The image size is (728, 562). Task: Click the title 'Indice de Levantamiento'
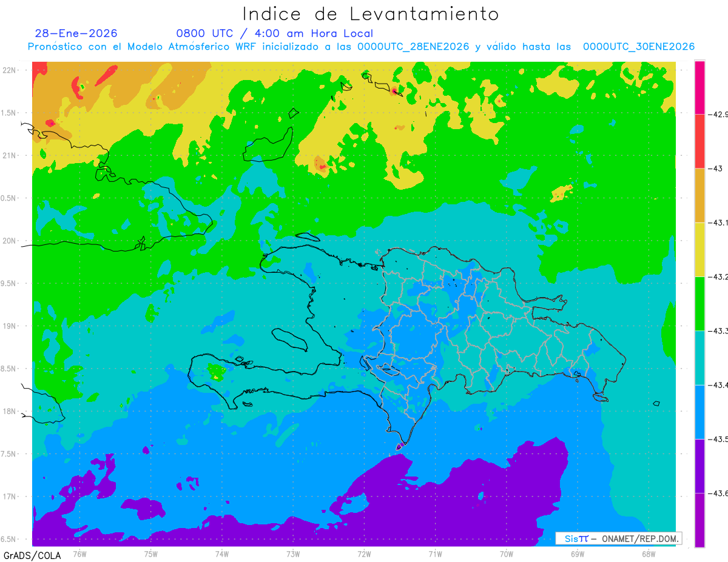coord(371,14)
